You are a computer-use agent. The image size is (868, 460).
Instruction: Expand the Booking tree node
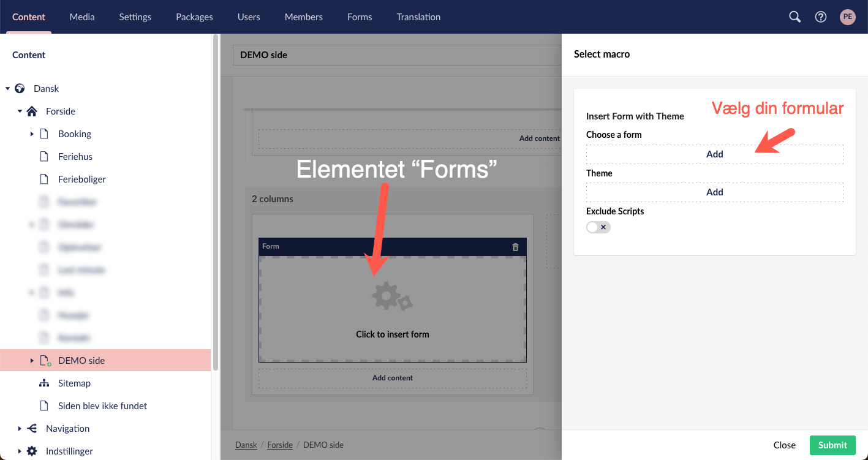pyautogui.click(x=32, y=134)
